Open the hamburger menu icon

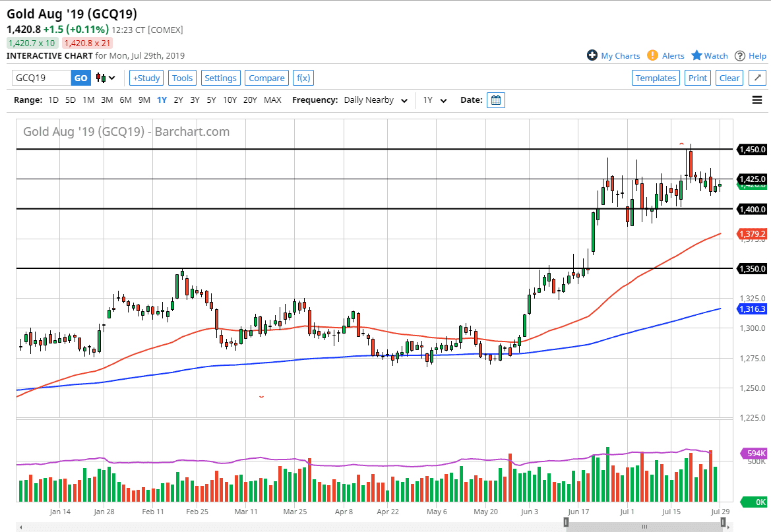point(756,100)
